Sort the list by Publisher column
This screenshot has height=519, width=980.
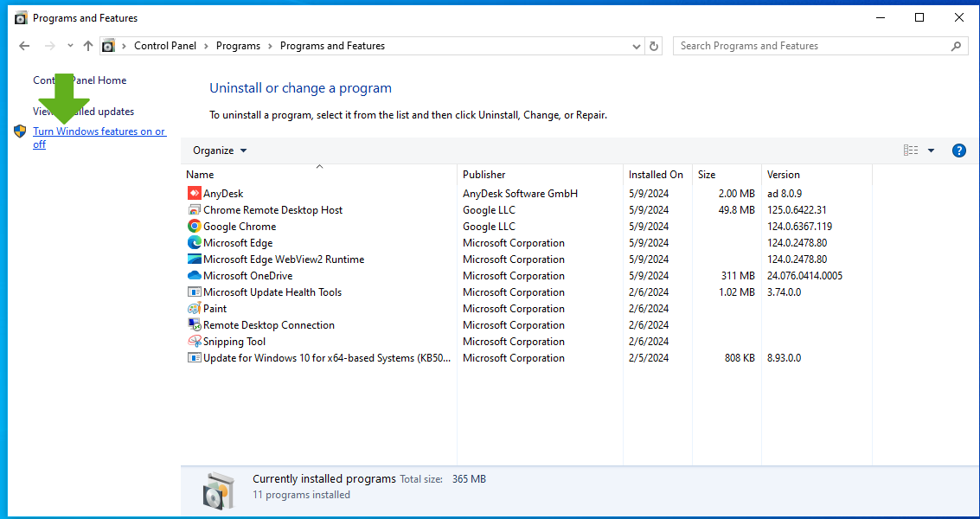(x=484, y=175)
